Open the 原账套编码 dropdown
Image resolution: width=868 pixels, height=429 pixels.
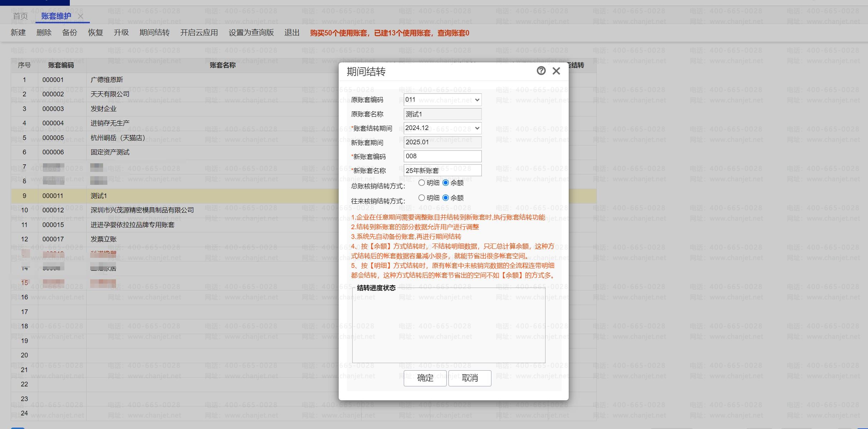pyautogui.click(x=442, y=100)
